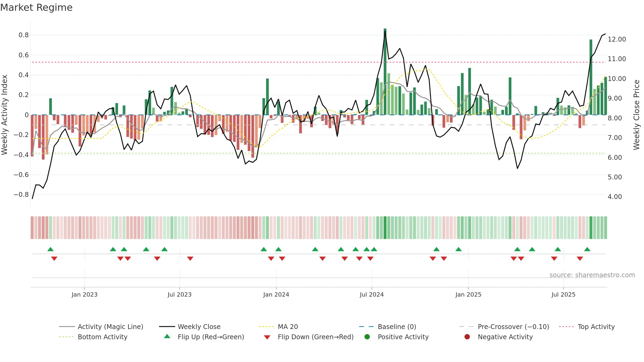Toggle Baseline (0) legend entry
The width and height of the screenshot is (644, 362).
click(387, 327)
